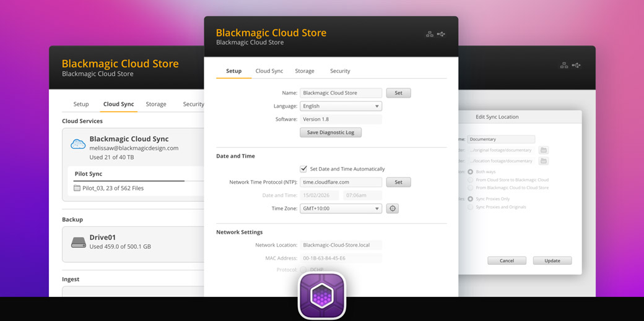644x321 pixels.
Task: Click the .../location footage/documentary path field
Action: (x=501, y=161)
